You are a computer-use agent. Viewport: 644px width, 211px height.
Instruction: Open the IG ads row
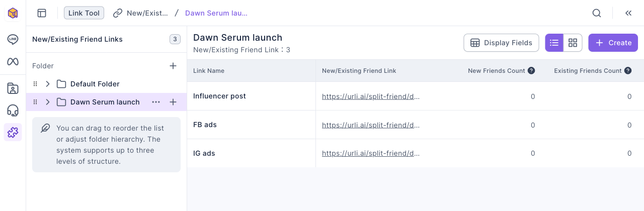point(416,153)
